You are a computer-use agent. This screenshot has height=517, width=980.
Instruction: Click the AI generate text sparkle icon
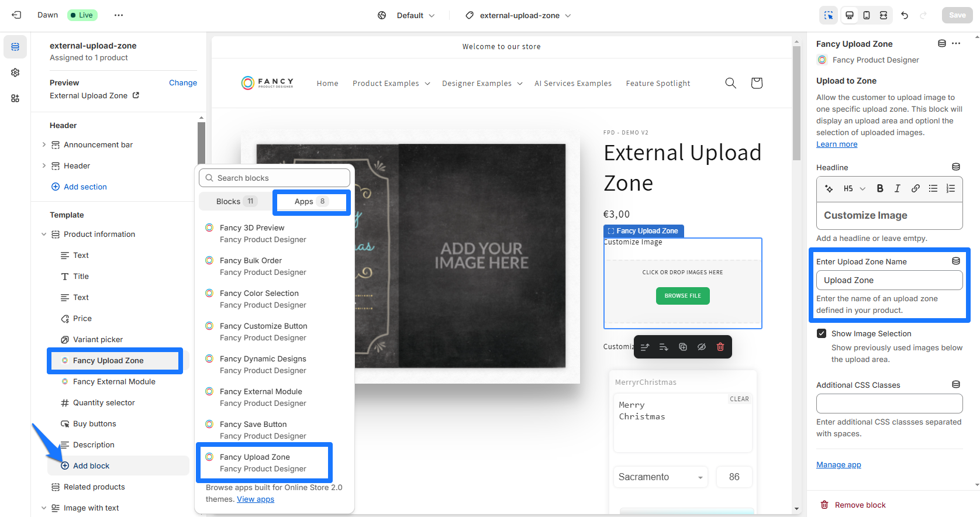tap(829, 188)
